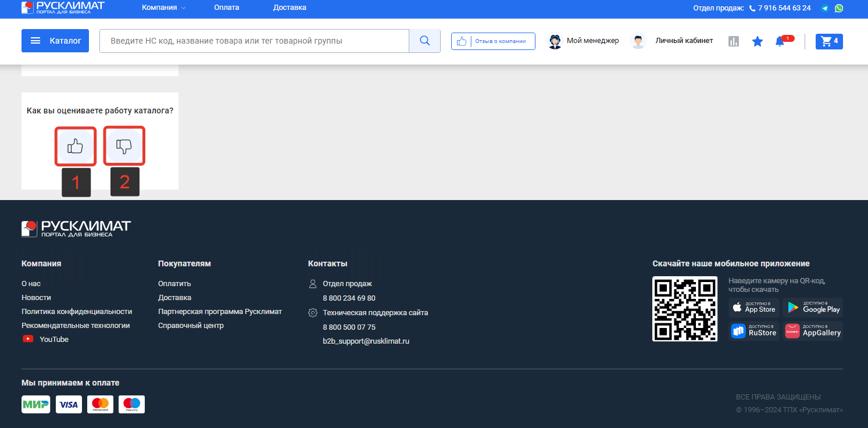
Task: Click Скачайте наше мобильное приложение heading
Action: 731,263
